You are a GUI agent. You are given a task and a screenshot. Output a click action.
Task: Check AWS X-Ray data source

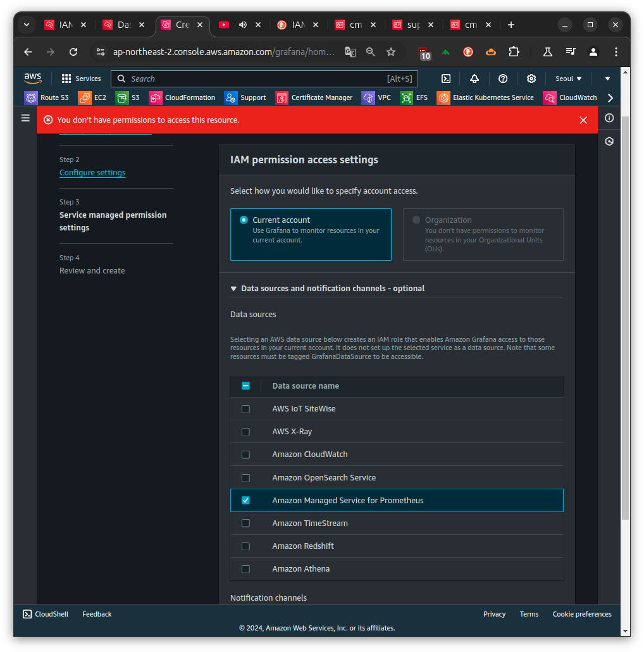point(245,432)
